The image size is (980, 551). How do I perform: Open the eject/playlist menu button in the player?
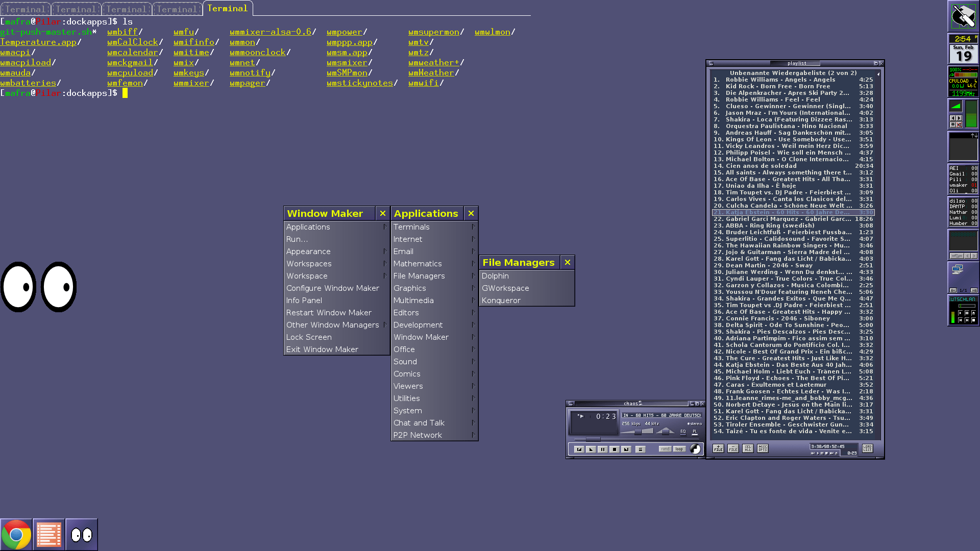coord(641,449)
